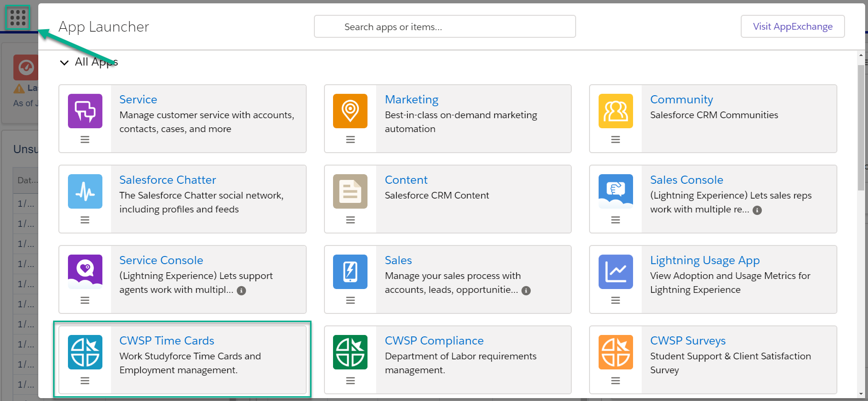This screenshot has height=401, width=868.
Task: Click the drag handle under Service Console icon
Action: click(85, 301)
